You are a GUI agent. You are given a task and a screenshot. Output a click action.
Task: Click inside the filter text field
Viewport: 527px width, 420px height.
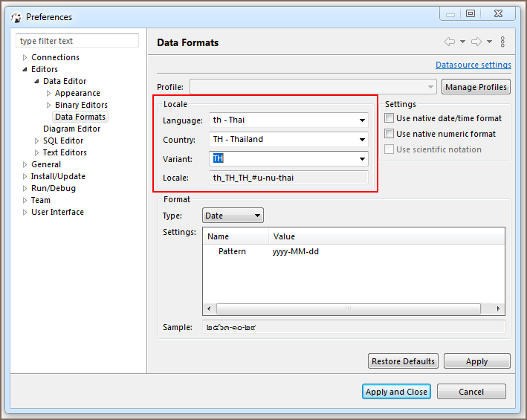[x=77, y=41]
